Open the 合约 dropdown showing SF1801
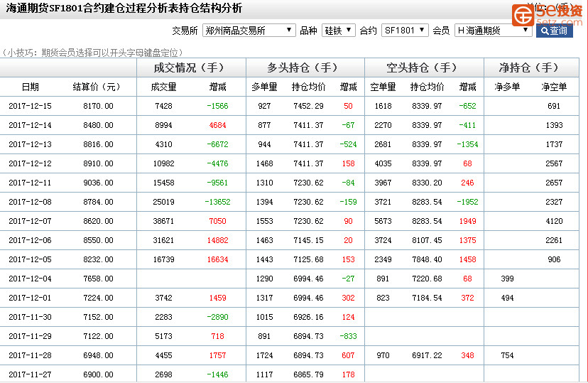 coord(405,31)
